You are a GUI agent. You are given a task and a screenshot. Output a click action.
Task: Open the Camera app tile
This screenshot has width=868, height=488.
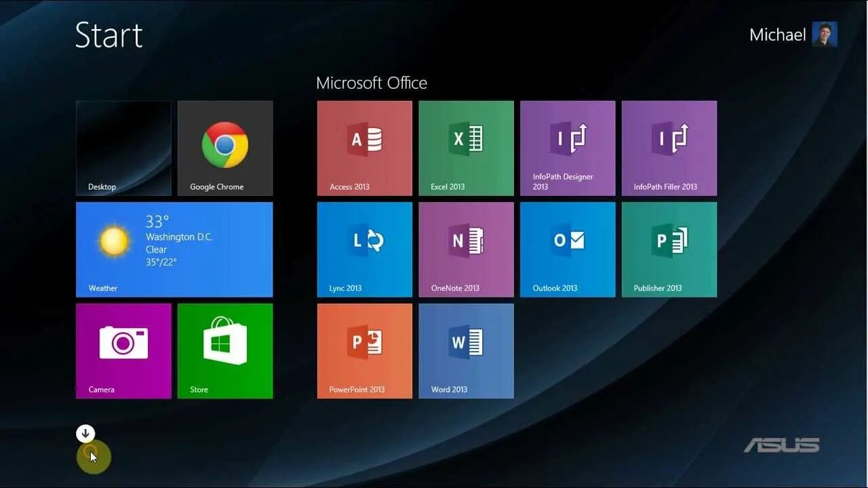click(123, 351)
